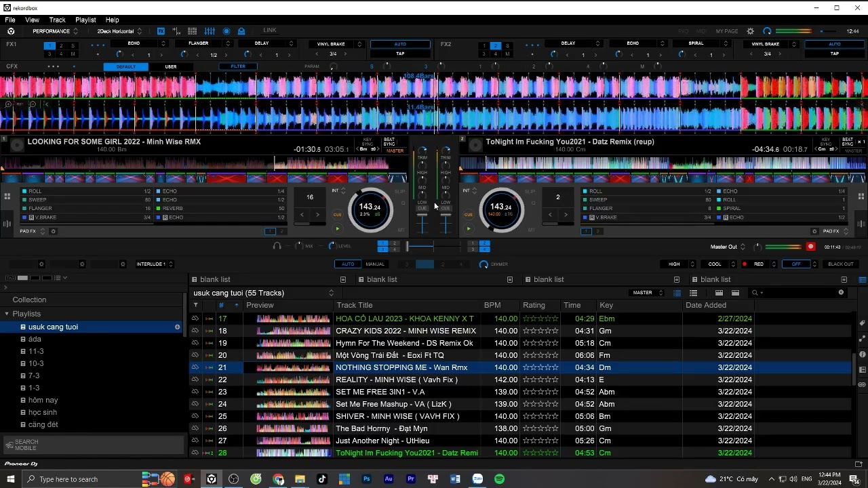Switch CFX bank to the USER tab
The width and height of the screenshot is (868, 488).
171,66
